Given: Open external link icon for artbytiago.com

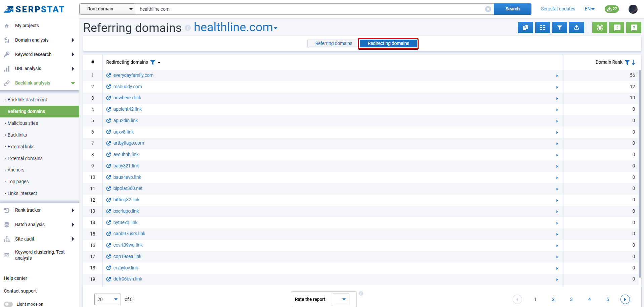Looking at the screenshot, I should click(109, 143).
